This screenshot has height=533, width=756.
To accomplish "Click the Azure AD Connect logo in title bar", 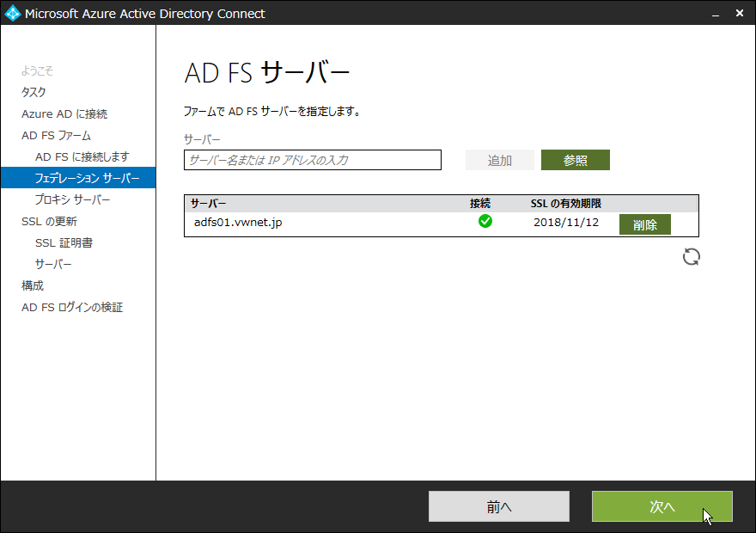I will [x=12, y=13].
